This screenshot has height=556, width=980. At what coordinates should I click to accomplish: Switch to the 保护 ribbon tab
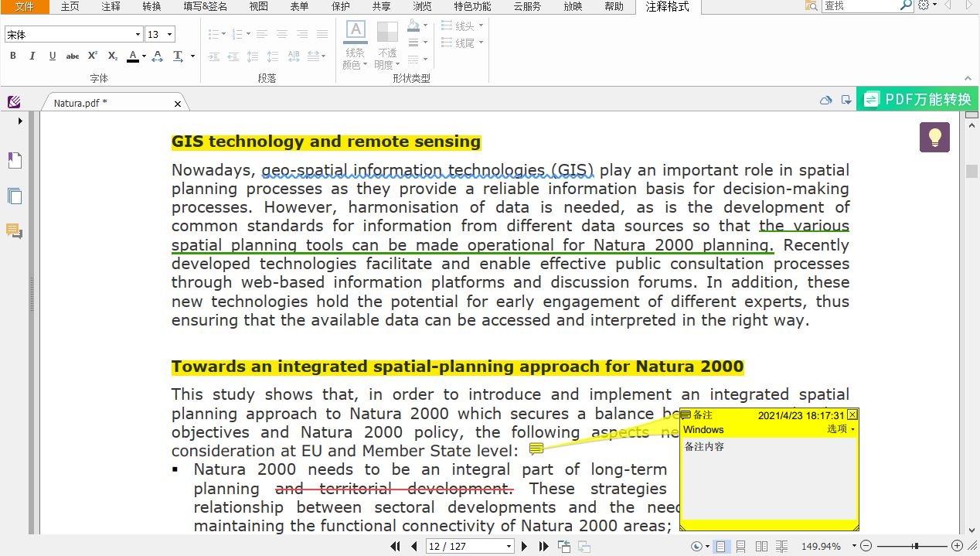341,7
